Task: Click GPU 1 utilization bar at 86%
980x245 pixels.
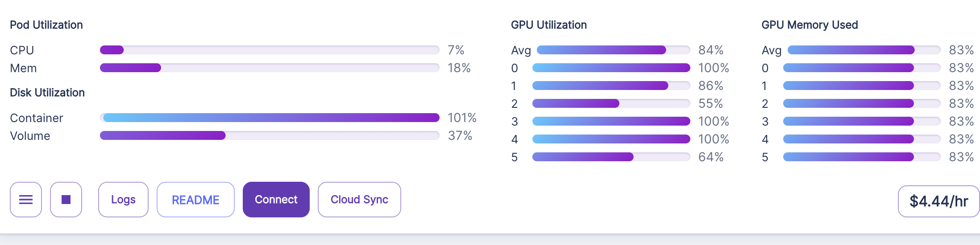Action: pyautogui.click(x=611, y=86)
